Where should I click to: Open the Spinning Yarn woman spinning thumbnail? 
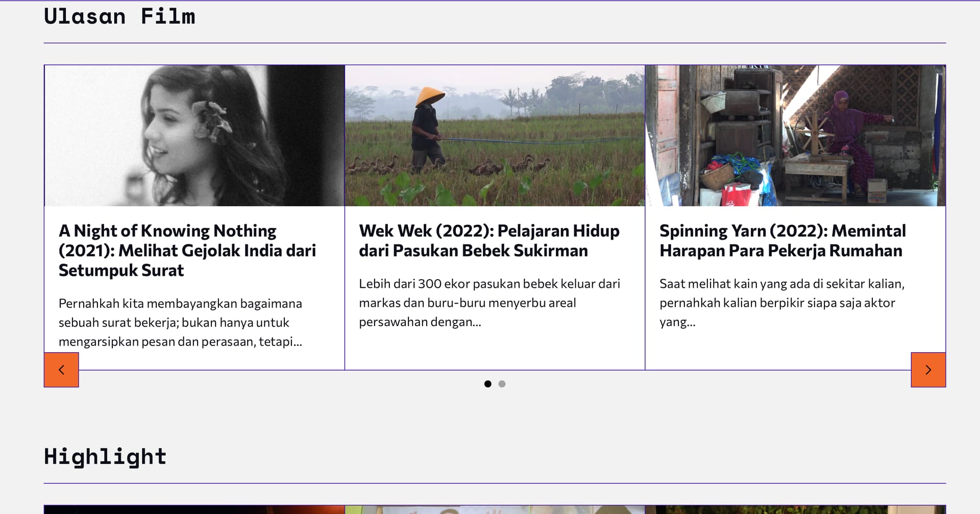click(x=795, y=135)
